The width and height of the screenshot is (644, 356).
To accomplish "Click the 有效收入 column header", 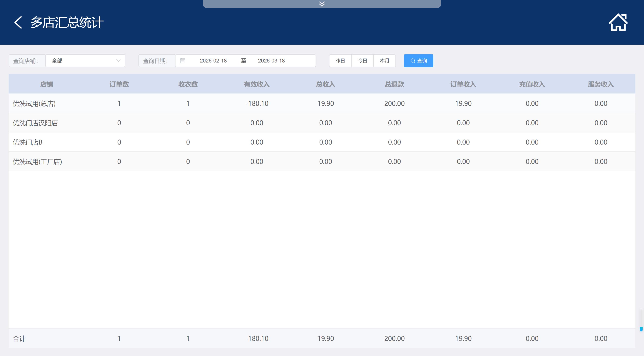I will coord(257,84).
